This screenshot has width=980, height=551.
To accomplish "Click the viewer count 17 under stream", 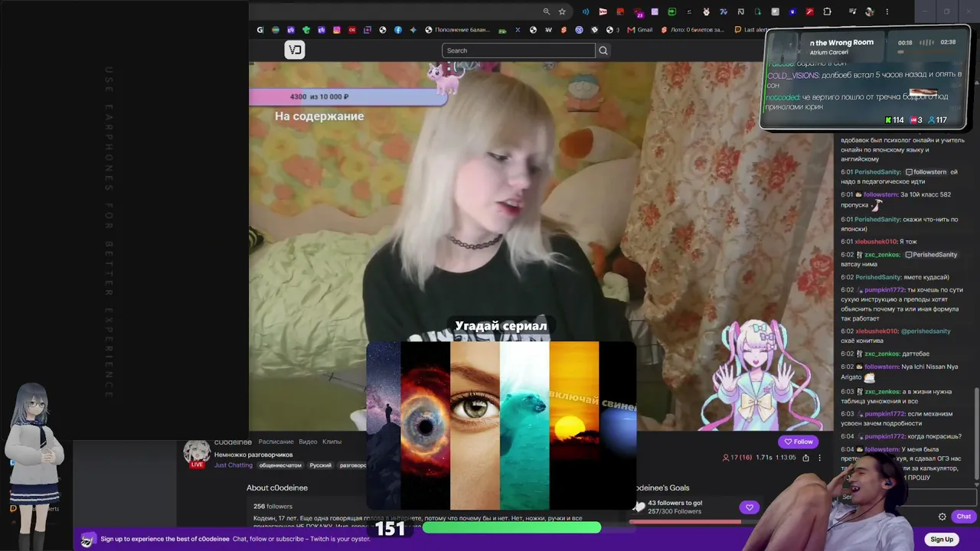I will 739,458.
